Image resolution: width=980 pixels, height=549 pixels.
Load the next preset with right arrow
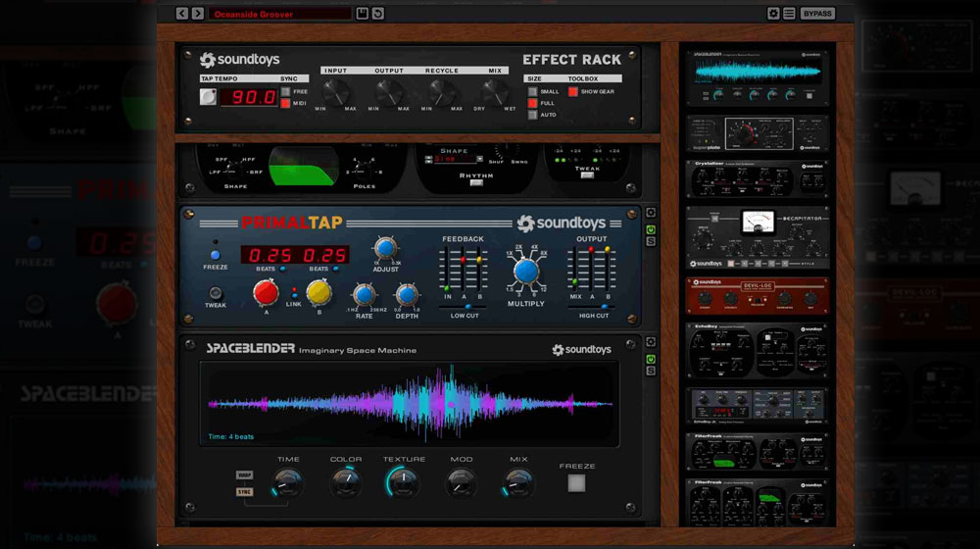(x=198, y=14)
